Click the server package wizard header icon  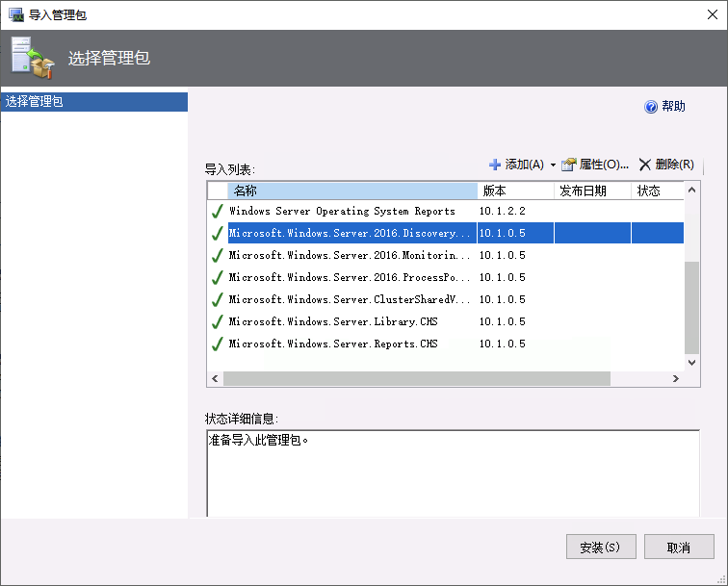click(33, 58)
